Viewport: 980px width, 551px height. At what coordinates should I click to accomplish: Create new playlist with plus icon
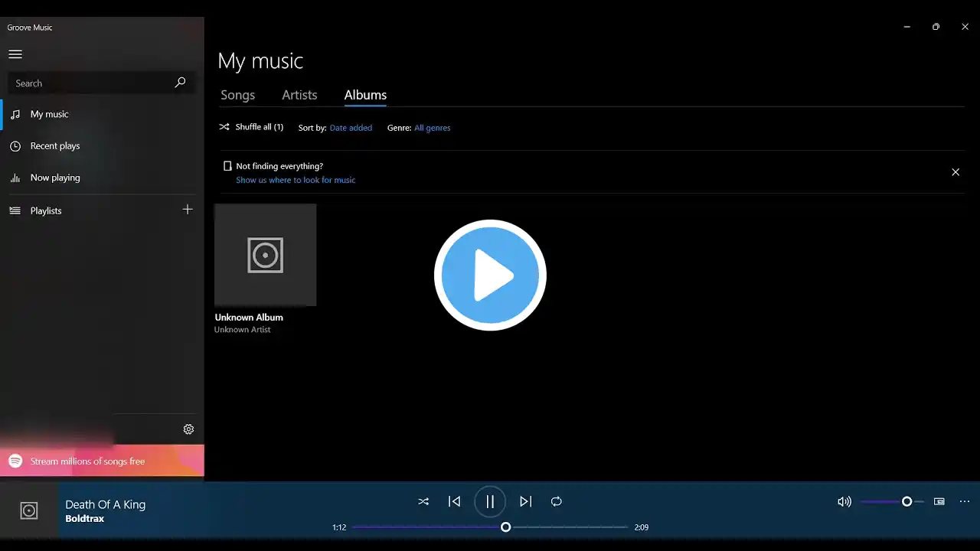coord(188,210)
